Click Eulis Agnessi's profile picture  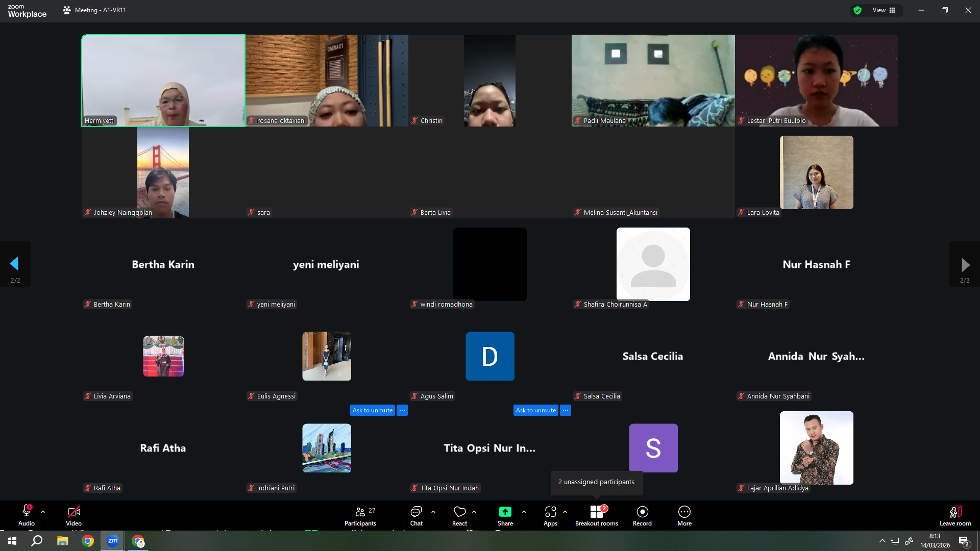327,356
